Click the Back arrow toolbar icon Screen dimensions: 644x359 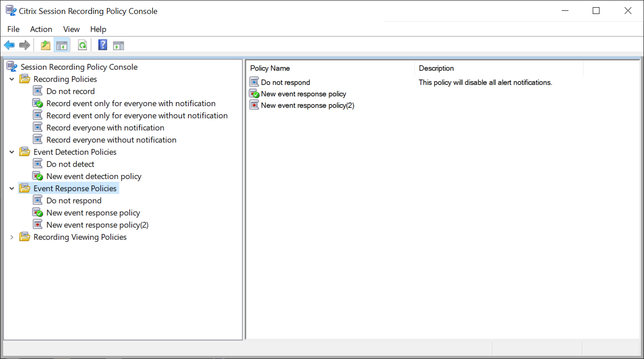[9, 45]
